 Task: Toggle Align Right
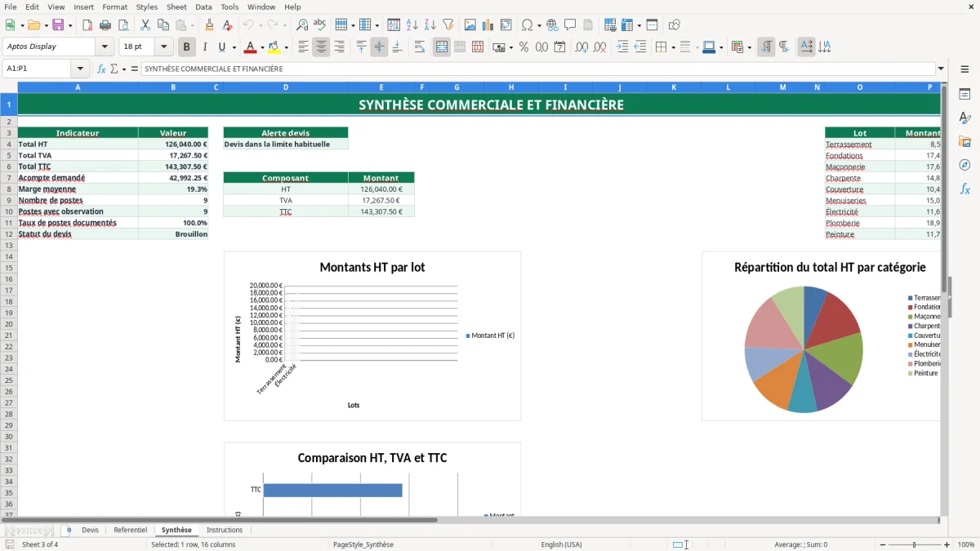[x=339, y=47]
